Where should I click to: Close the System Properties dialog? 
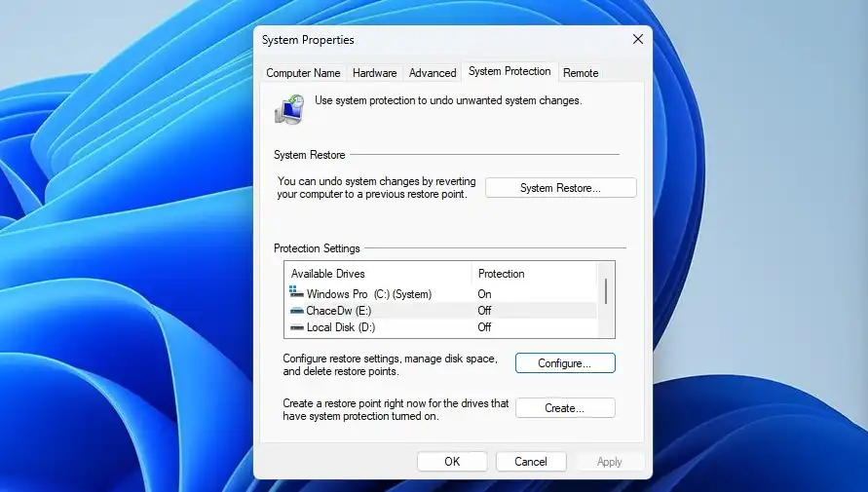pos(638,39)
